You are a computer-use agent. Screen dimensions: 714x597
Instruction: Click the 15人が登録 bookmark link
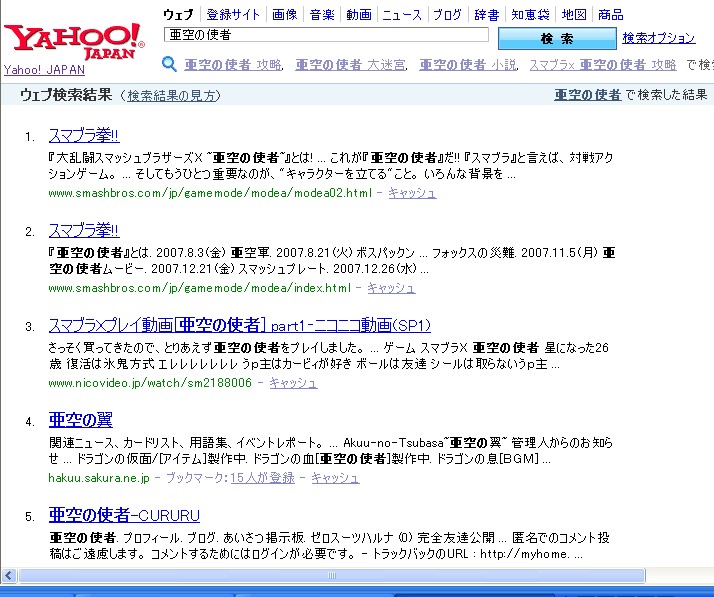click(262, 478)
